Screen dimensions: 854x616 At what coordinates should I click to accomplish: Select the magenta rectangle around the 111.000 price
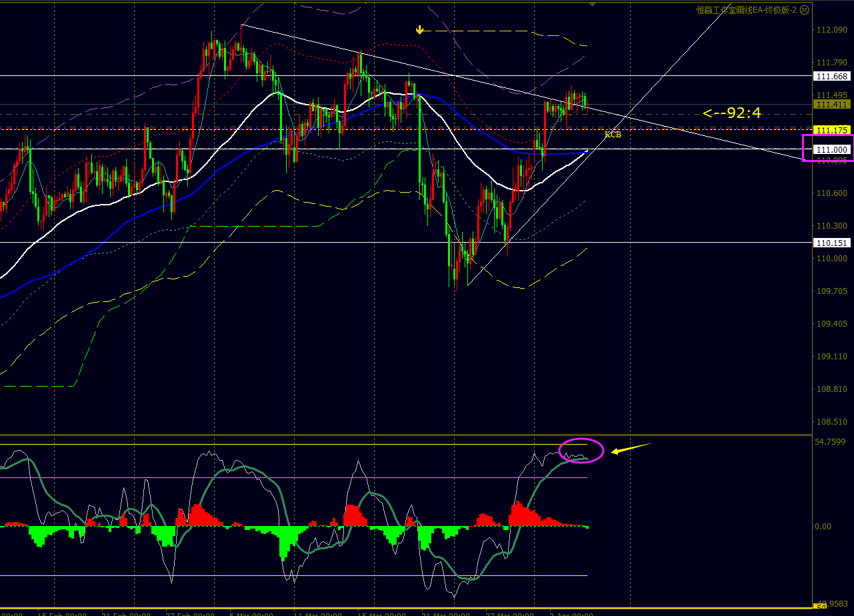pos(827,148)
